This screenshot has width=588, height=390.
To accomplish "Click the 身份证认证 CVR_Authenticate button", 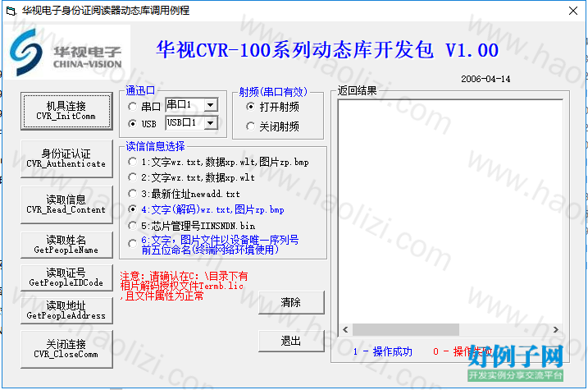I will pos(66,158).
